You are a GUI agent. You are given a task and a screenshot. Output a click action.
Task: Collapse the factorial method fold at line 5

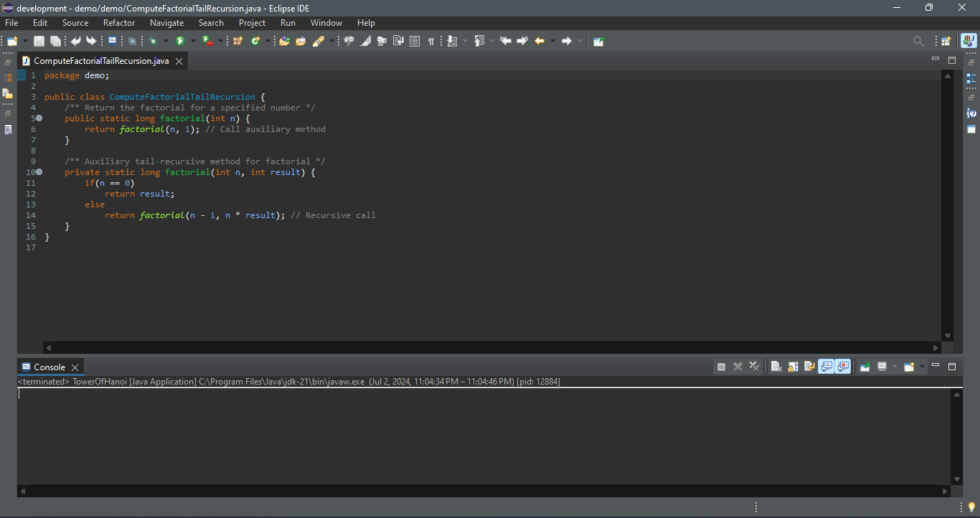tap(39, 118)
